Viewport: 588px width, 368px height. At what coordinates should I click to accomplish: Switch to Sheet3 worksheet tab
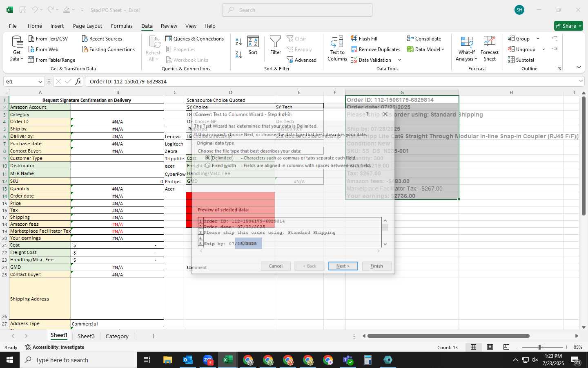point(86,336)
